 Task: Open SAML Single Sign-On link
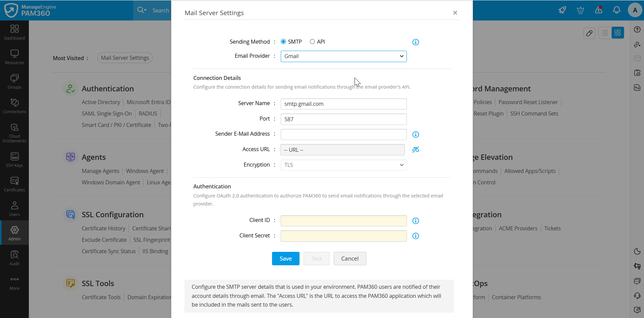pyautogui.click(x=107, y=113)
